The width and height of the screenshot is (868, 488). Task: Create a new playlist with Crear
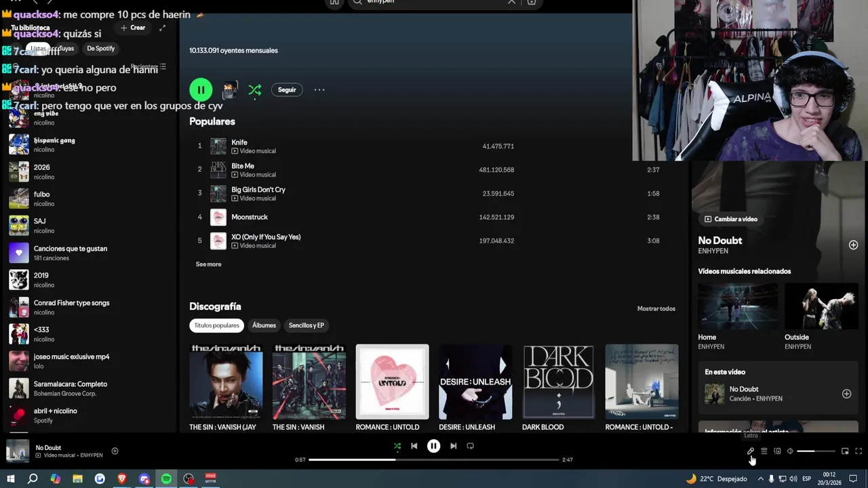pyautogui.click(x=133, y=28)
